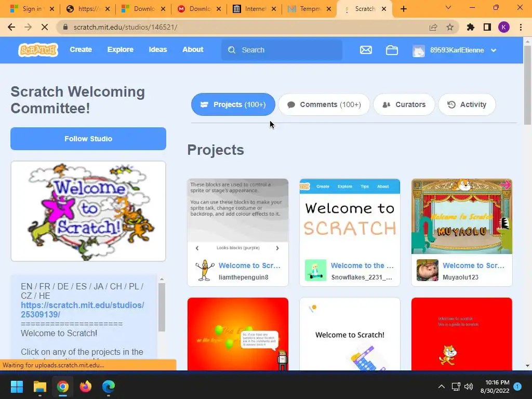Stop page loading with the X button
The height and width of the screenshot is (399, 532).
[45, 27]
